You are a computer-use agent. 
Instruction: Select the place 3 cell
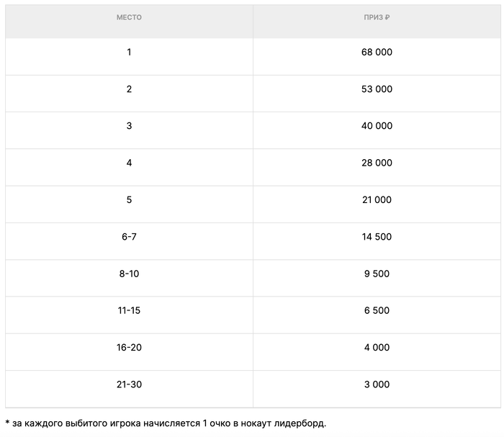tap(129, 126)
